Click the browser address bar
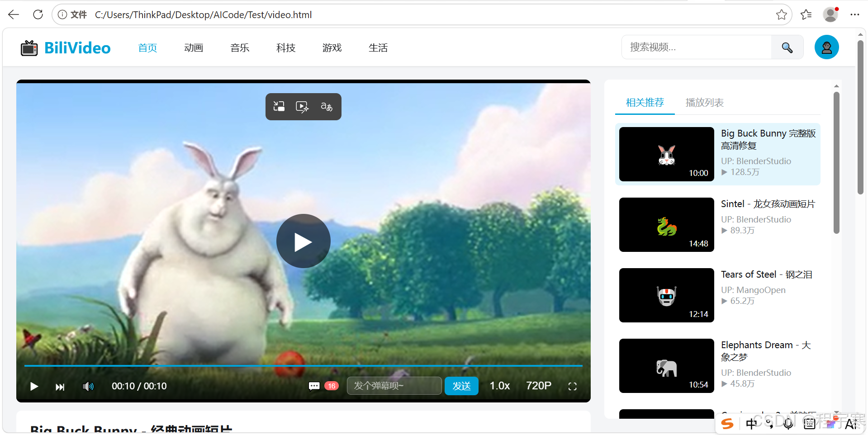The height and width of the screenshot is (435, 868). (x=422, y=15)
